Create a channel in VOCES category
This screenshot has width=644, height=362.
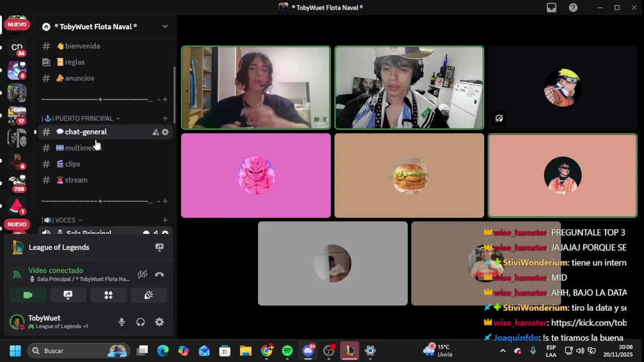(x=165, y=220)
